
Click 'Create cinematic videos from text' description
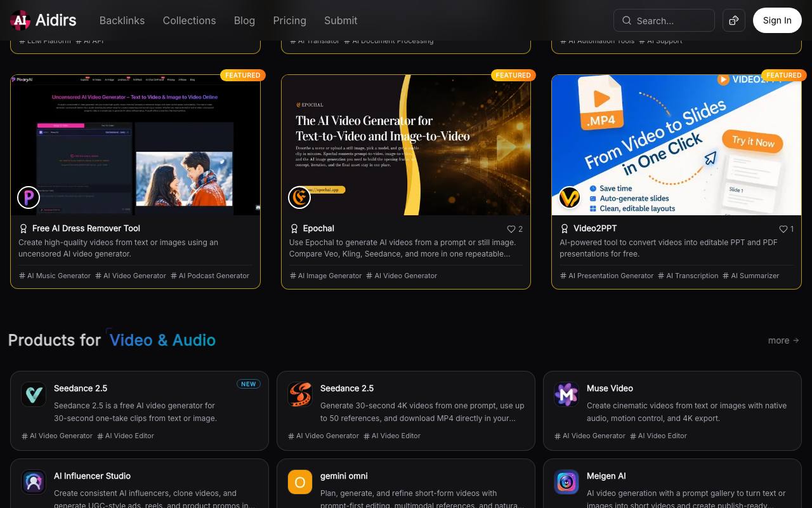[x=686, y=412]
